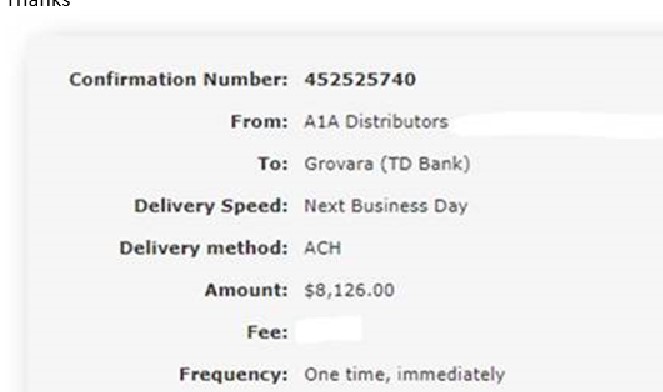This screenshot has width=663, height=392.
Task: Select Grovara (TD Bank) recipient text
Action: 387,164
